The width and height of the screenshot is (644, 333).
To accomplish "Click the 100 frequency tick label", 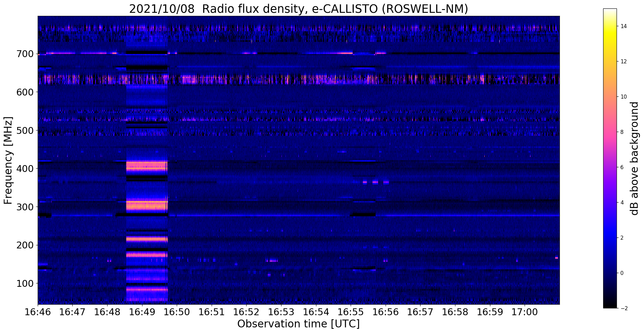I will 25,283.
